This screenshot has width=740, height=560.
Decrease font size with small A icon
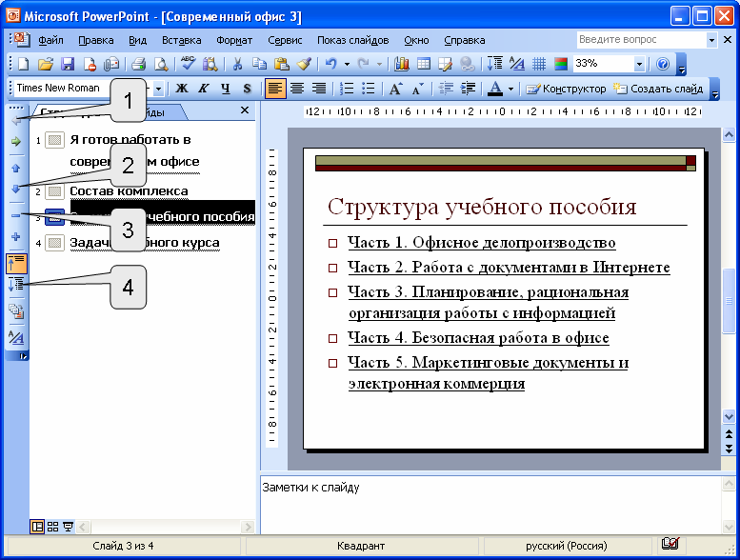pyautogui.click(x=417, y=89)
